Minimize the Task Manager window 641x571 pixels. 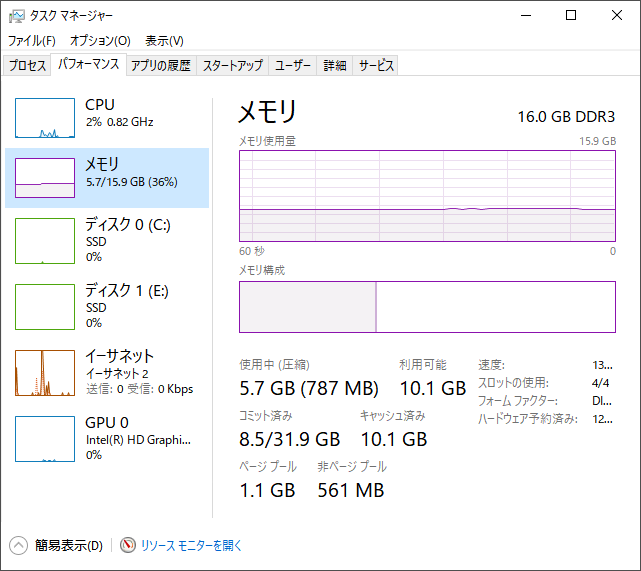pos(526,16)
